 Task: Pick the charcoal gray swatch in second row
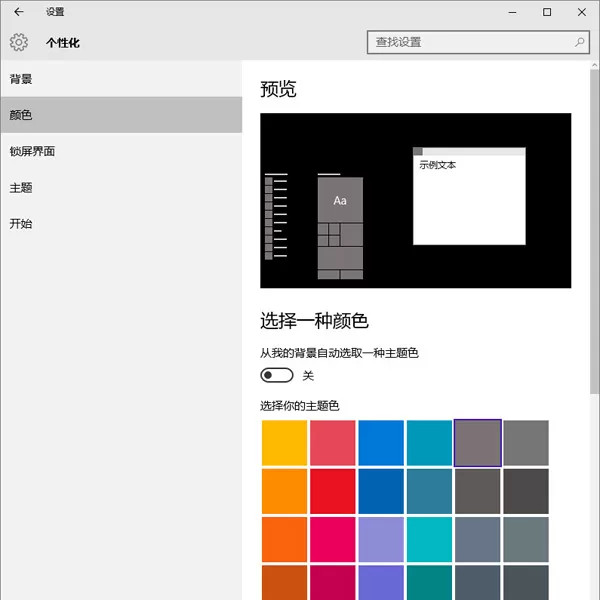(526, 491)
